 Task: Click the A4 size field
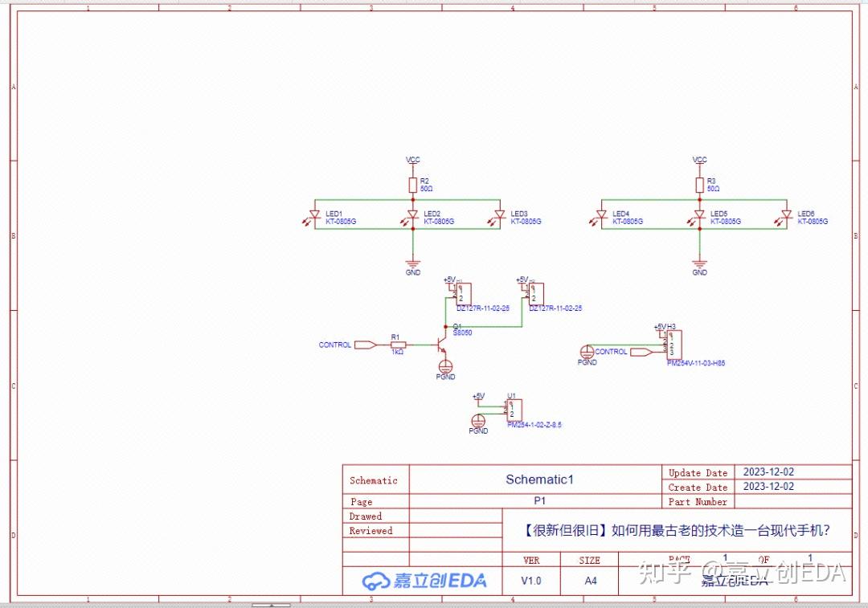tap(591, 581)
